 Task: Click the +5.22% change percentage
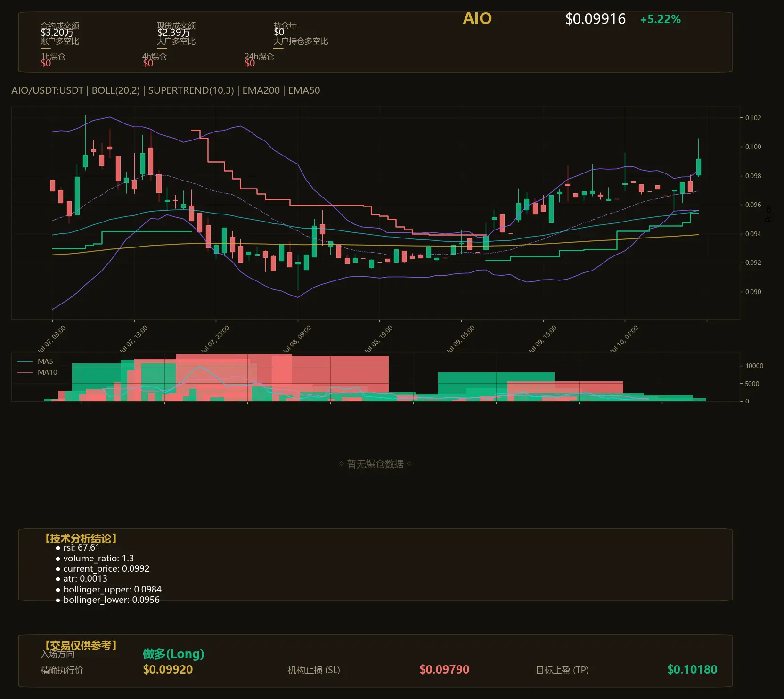click(660, 19)
